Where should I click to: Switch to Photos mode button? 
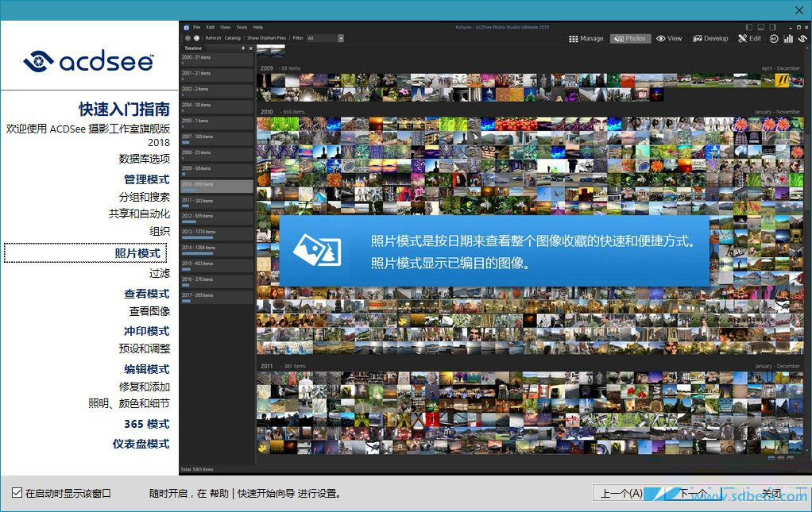(630, 38)
